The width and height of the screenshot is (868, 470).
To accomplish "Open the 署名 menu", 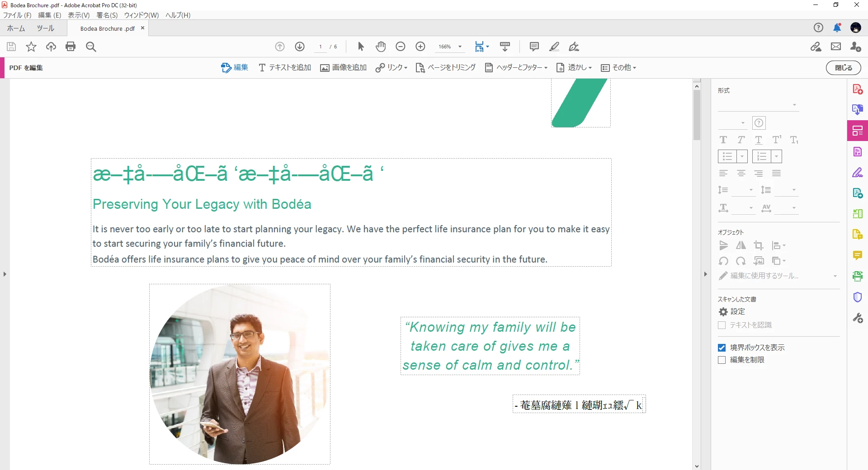I will tap(107, 15).
